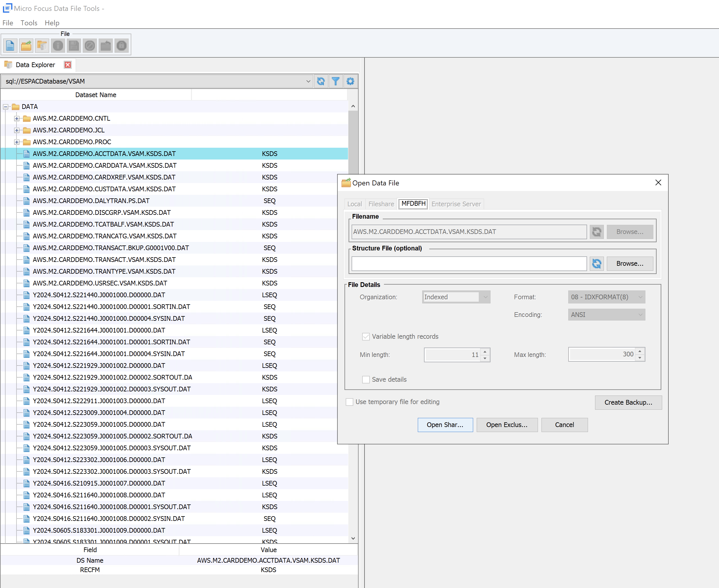Open the connection URL dropdown

coord(308,81)
